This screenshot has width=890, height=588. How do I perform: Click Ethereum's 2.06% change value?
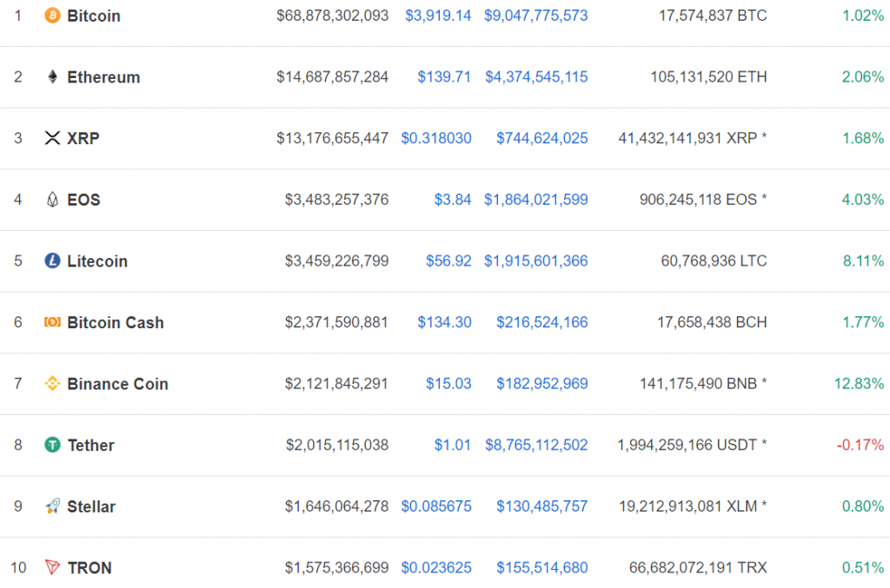(863, 77)
